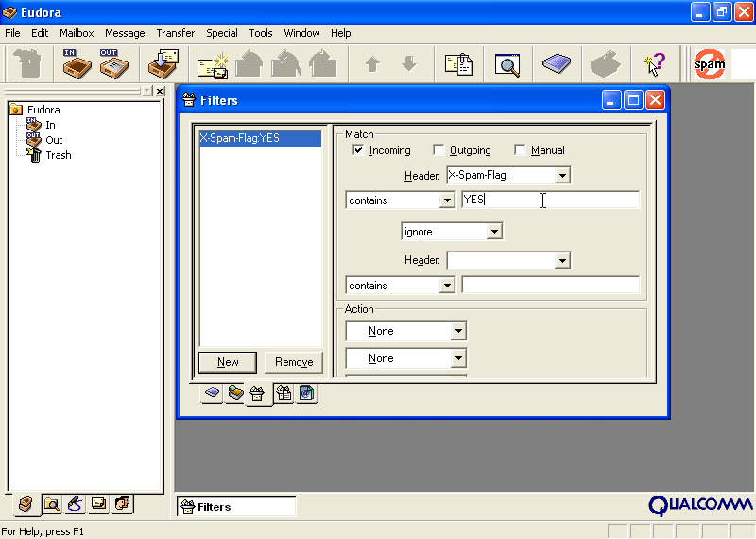Open the Filter Report tab under Filters
Image resolution: width=756 pixels, height=539 pixels.
point(283,392)
